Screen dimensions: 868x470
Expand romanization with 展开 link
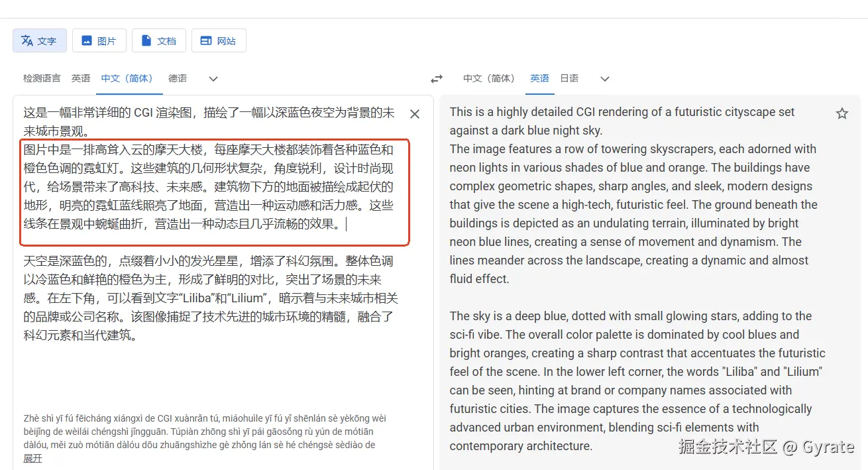pyautogui.click(x=32, y=458)
